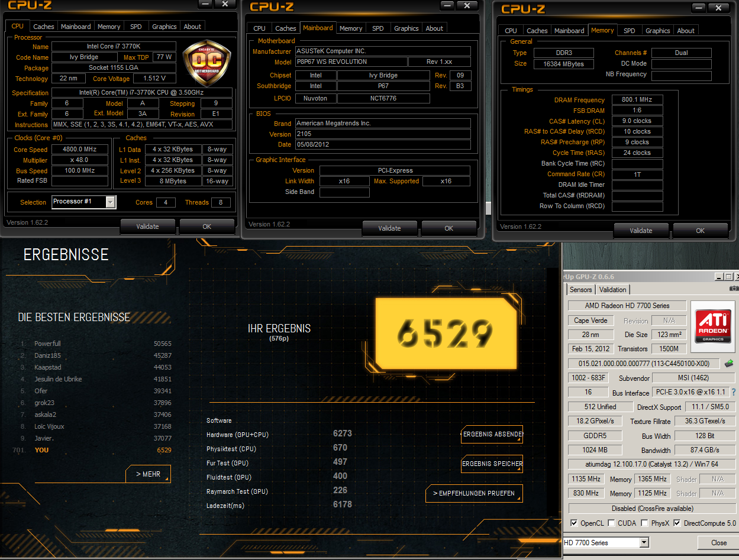Open About tab in the Memory CPU-Z window
This screenshot has height=560, width=739.
(x=686, y=31)
